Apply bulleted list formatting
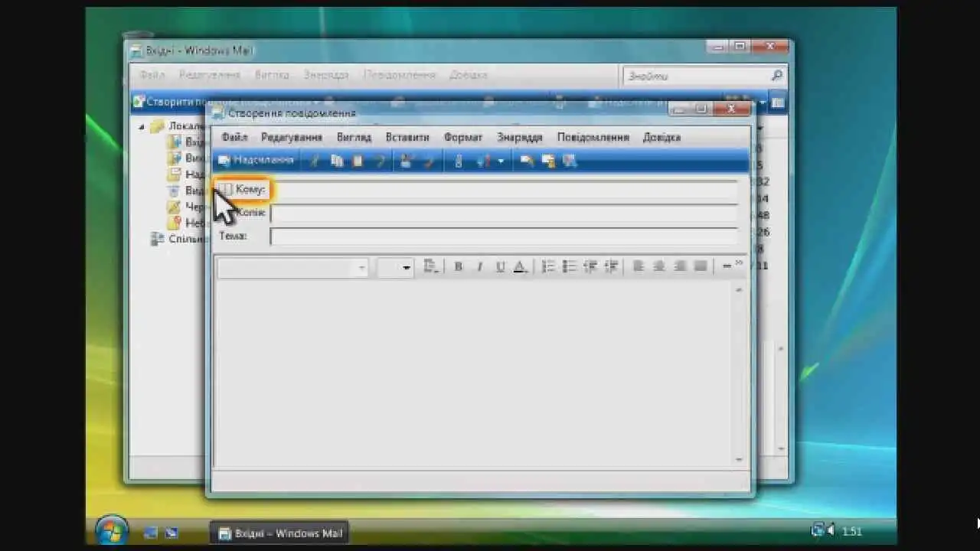 [x=570, y=266]
